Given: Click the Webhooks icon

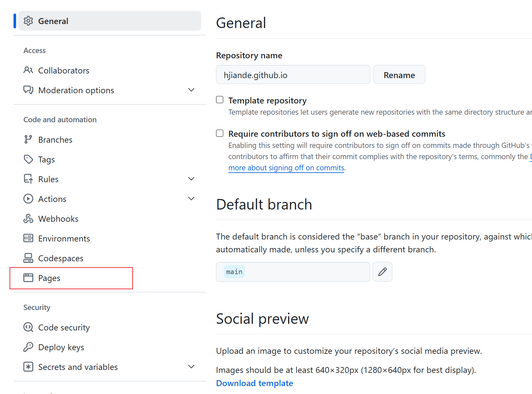Looking at the screenshot, I should coord(28,219).
